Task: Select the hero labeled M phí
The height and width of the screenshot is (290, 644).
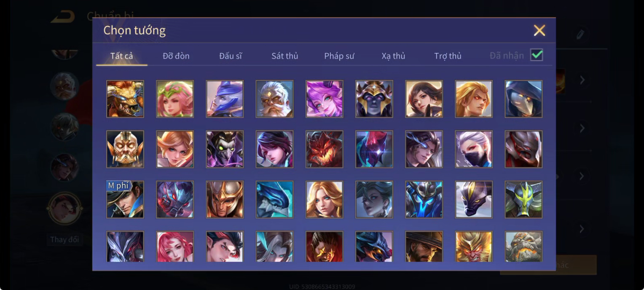Action: point(125,199)
